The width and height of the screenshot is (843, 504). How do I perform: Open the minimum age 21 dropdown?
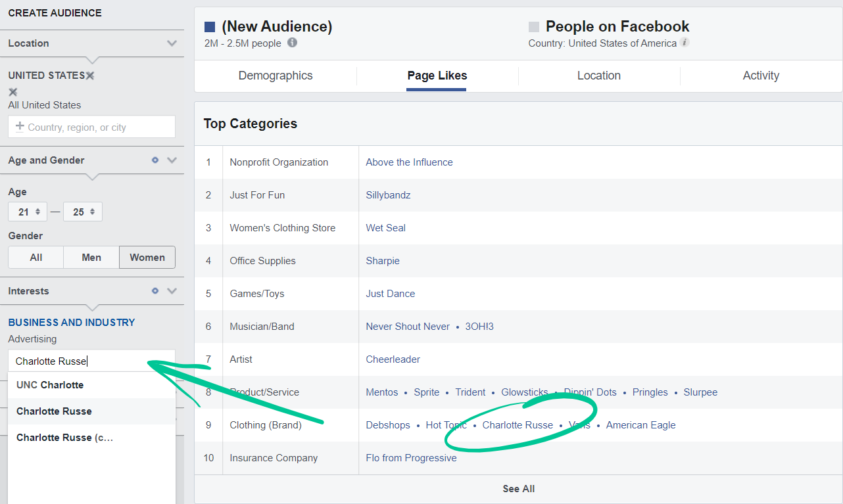(28, 212)
